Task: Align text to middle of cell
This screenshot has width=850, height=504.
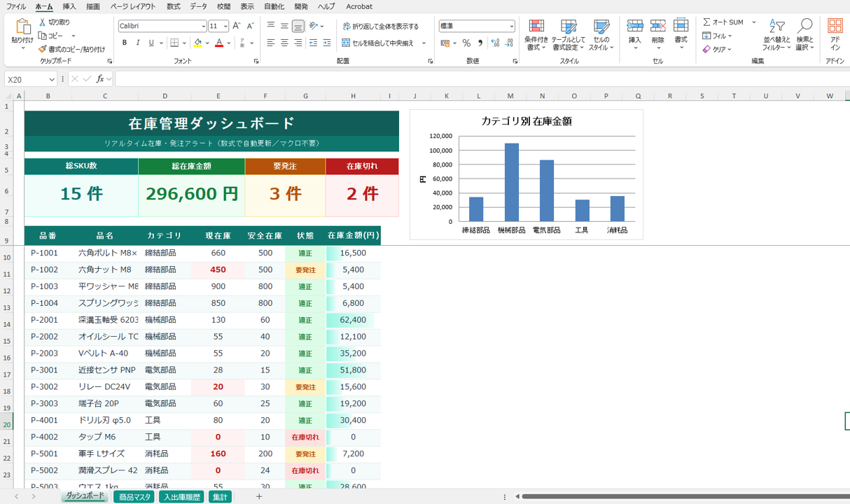Action: click(284, 26)
